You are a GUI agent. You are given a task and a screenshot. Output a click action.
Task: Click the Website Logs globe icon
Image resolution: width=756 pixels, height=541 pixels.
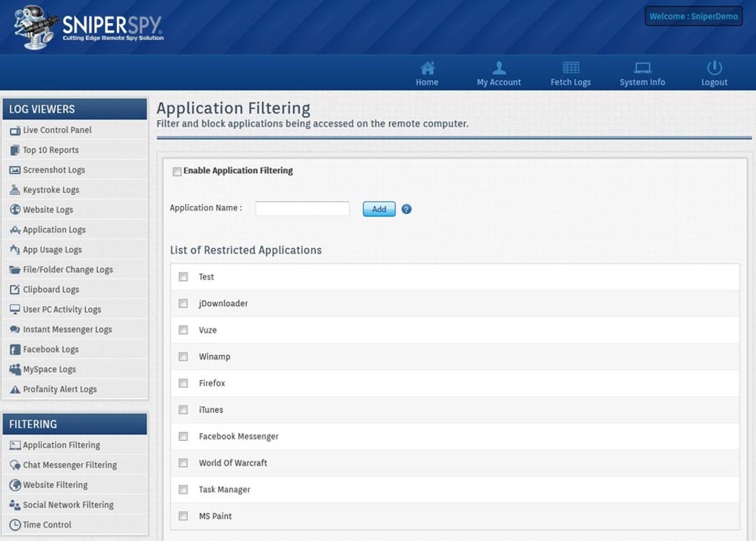(x=15, y=210)
